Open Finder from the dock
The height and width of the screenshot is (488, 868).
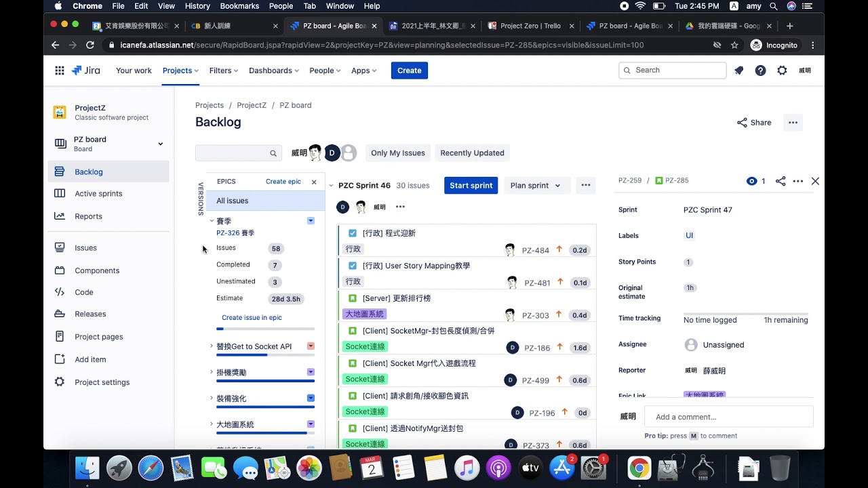[87, 468]
